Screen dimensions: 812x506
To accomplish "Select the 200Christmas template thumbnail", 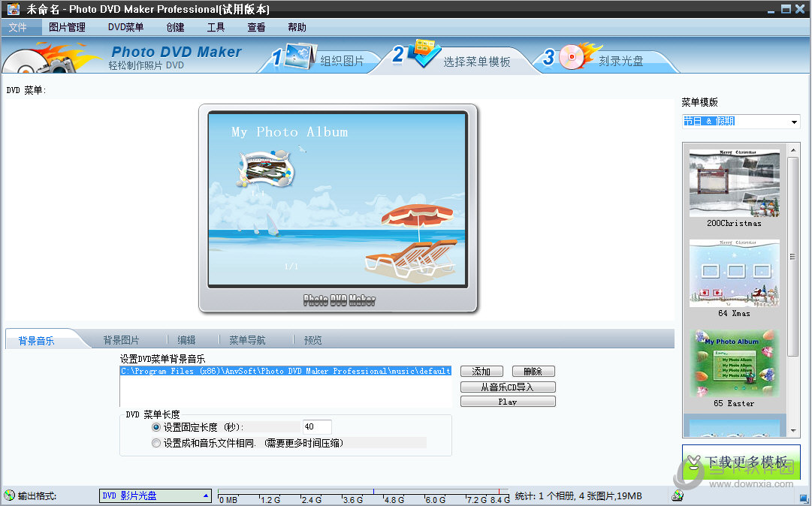I will 735,183.
